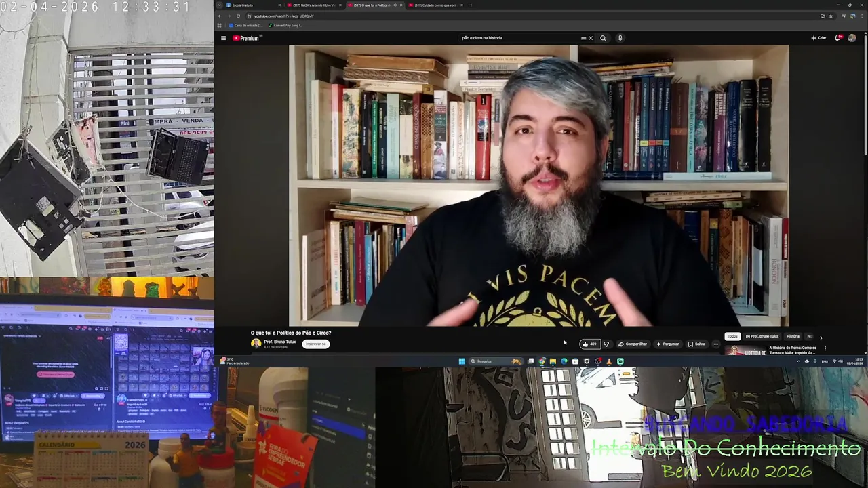
Task: Start voice search with microphone icon
Action: 620,38
